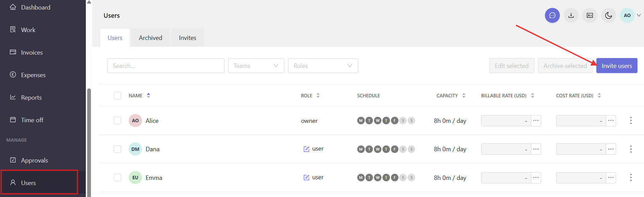Open the AO profile avatar menu
Image resolution: width=644 pixels, height=197 pixels.
pos(627,15)
